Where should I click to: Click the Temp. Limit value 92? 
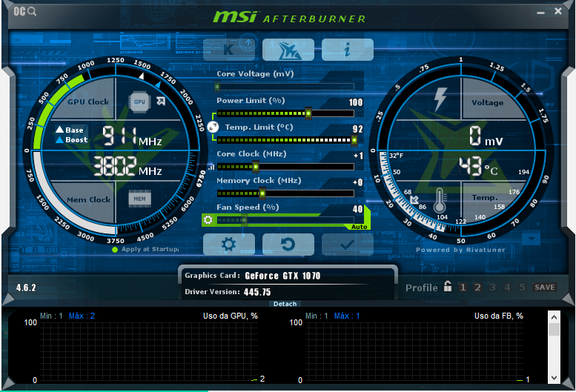point(357,129)
